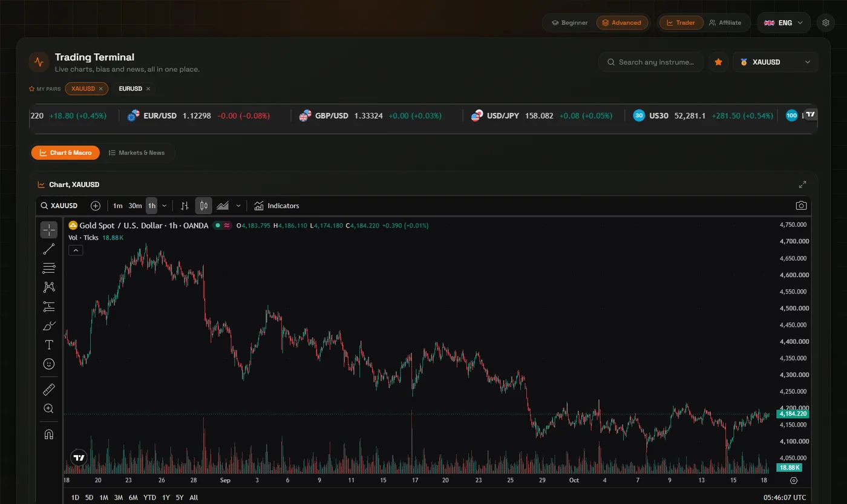This screenshot has height=504, width=847.
Task: Switch to Beginner mode
Action: [570, 23]
